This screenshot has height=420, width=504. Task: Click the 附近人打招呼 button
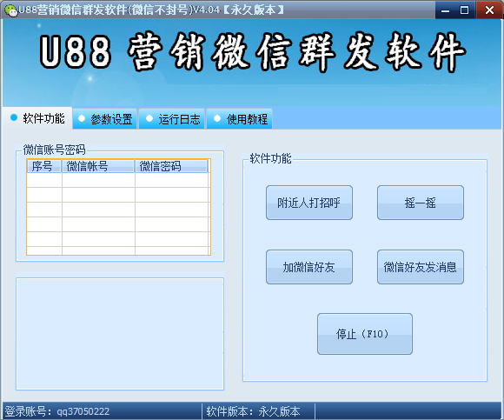point(309,203)
